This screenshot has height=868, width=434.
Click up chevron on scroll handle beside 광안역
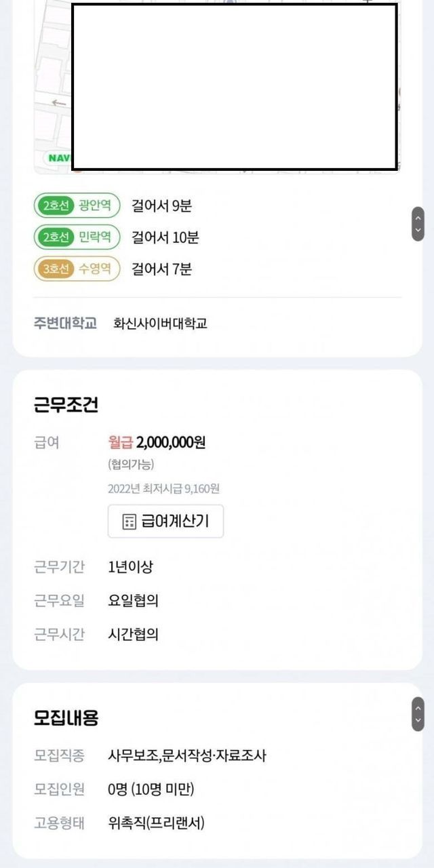418,217
